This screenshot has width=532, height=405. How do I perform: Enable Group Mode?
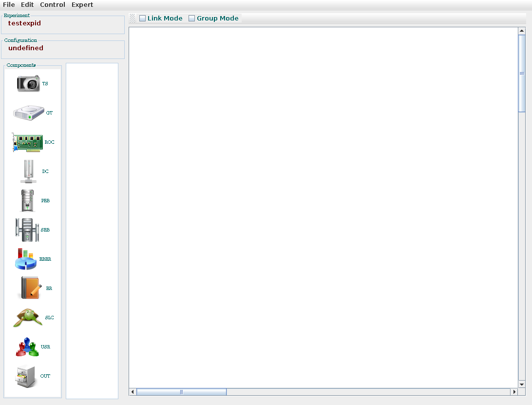(191, 18)
